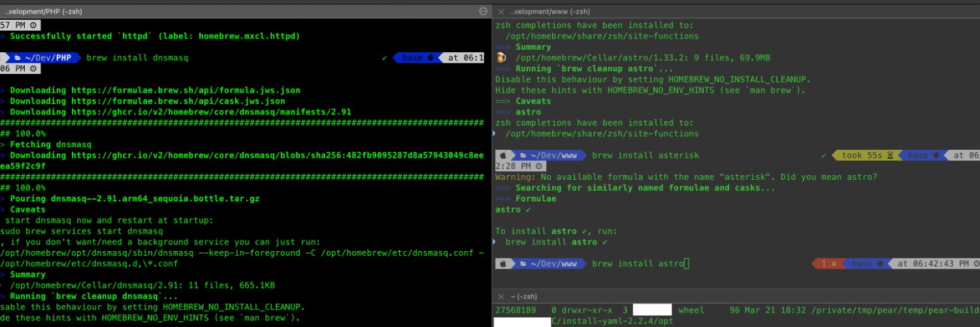Click the suggested 'brew install astro ✓' line
Viewport: 980px width, 327px height.
click(557, 242)
